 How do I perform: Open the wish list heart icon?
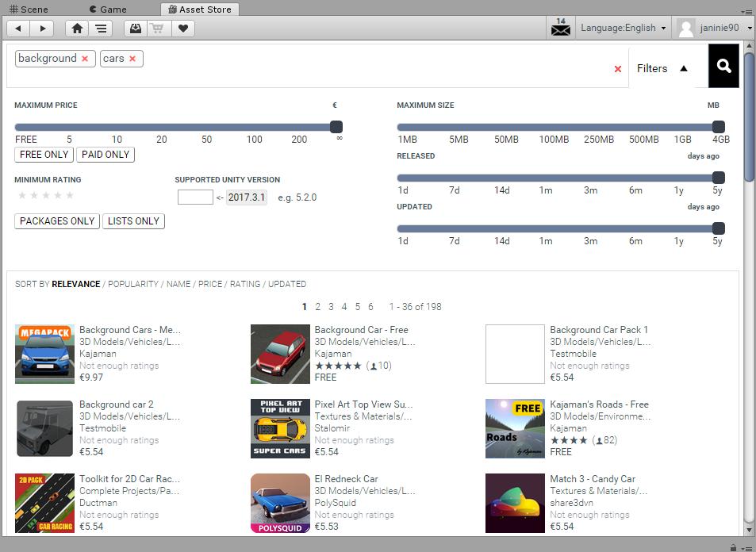182,29
